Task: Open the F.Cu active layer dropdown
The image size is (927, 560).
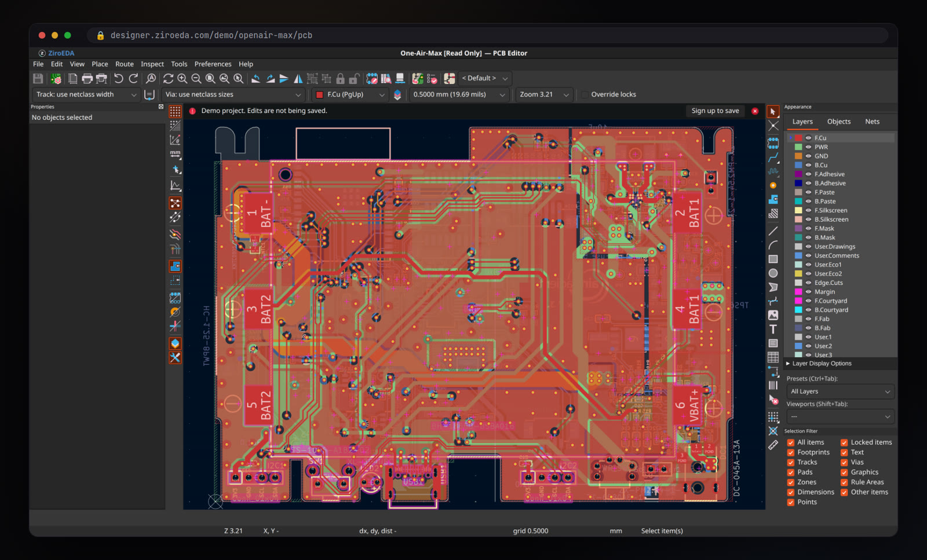Action: [350, 94]
